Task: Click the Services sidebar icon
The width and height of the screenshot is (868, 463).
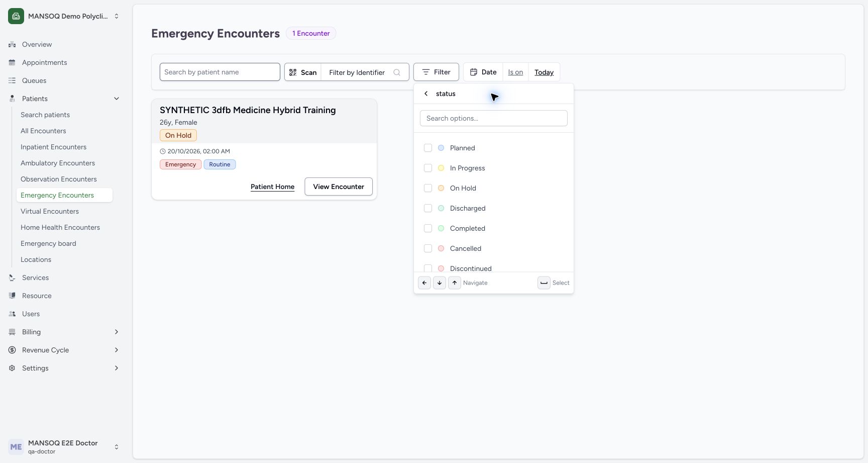Action: pyautogui.click(x=12, y=277)
